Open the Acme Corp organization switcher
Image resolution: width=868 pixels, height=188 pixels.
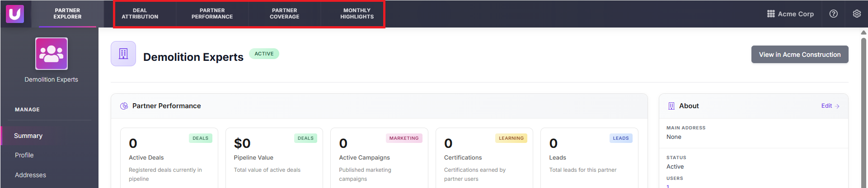pos(791,14)
